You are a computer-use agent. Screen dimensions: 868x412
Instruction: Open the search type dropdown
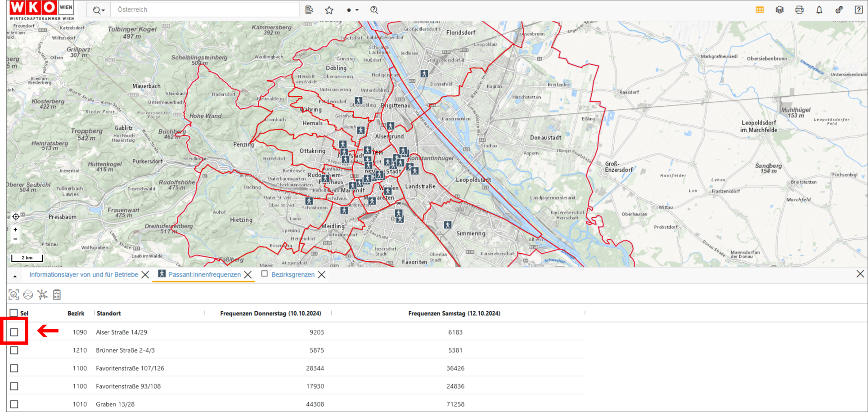[x=99, y=10]
